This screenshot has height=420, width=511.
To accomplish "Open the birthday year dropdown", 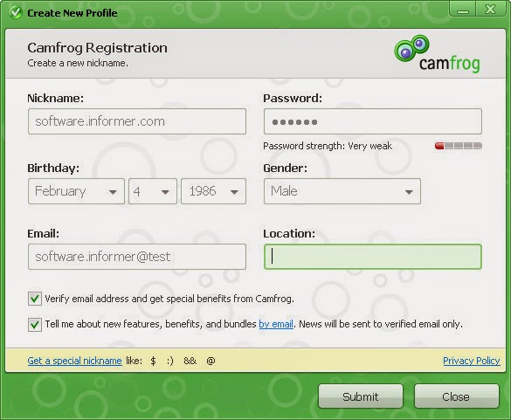I will coord(213,191).
